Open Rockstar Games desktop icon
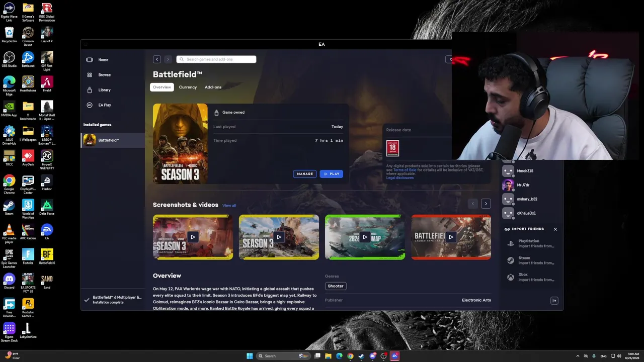This screenshot has height=362, width=644. [x=28, y=308]
